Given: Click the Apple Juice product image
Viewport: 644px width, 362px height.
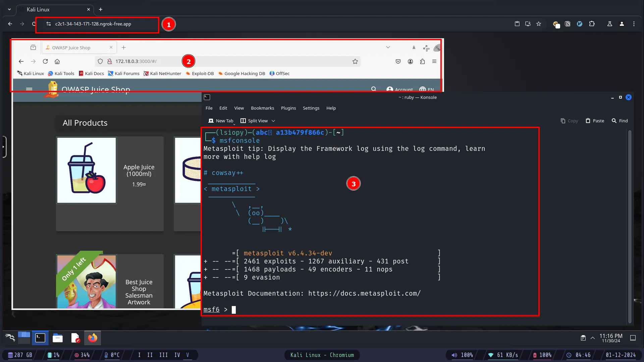Looking at the screenshot, I should coord(87,170).
